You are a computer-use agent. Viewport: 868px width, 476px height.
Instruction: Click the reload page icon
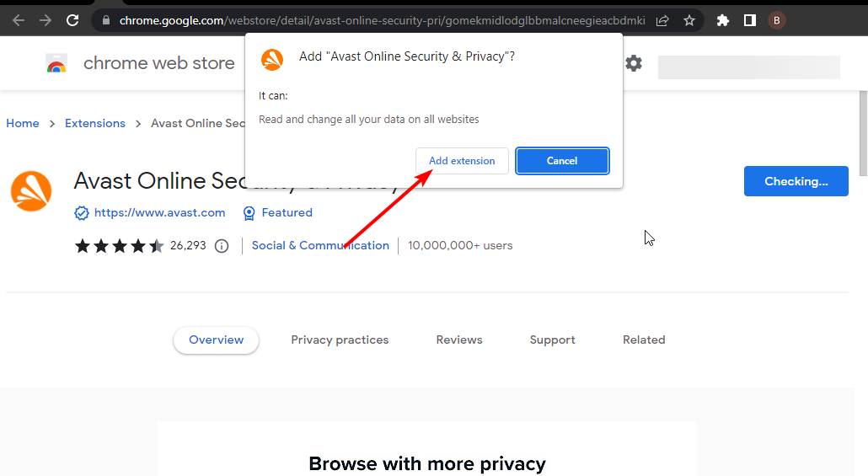point(72,20)
